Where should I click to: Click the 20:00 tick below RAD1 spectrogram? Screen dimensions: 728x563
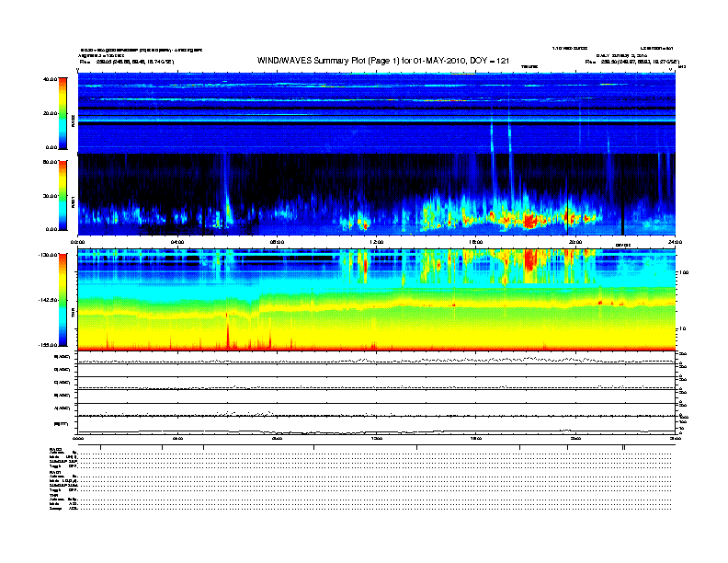point(575,242)
